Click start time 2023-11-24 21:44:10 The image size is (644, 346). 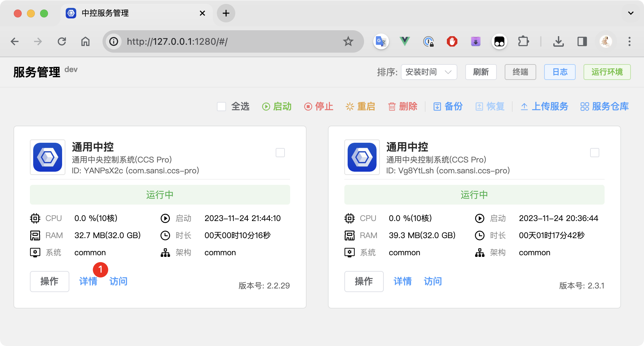coord(242,218)
